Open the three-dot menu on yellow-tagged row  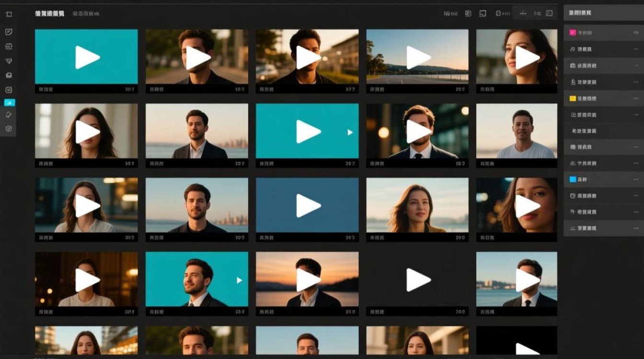636,98
